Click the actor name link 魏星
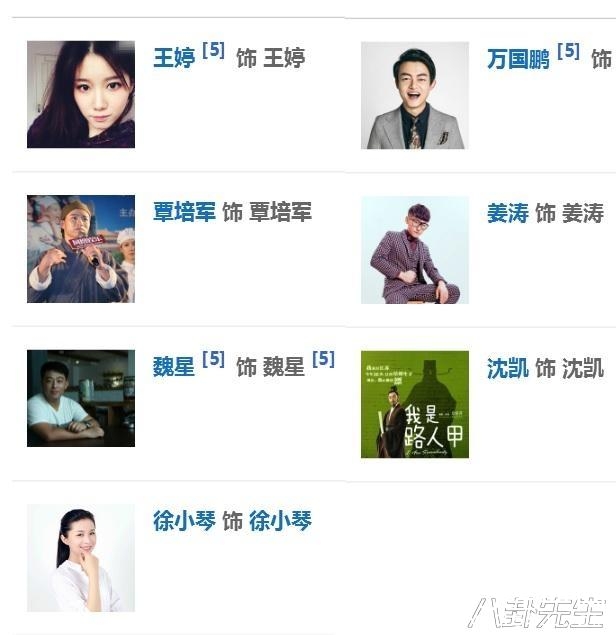Viewport: 616px width, 635px height. [174, 367]
